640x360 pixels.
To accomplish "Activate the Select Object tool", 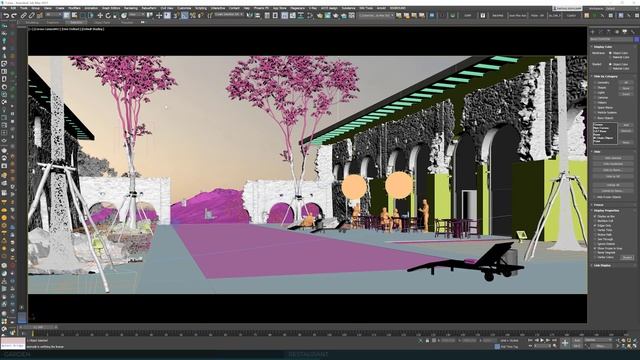I will 67,16.
